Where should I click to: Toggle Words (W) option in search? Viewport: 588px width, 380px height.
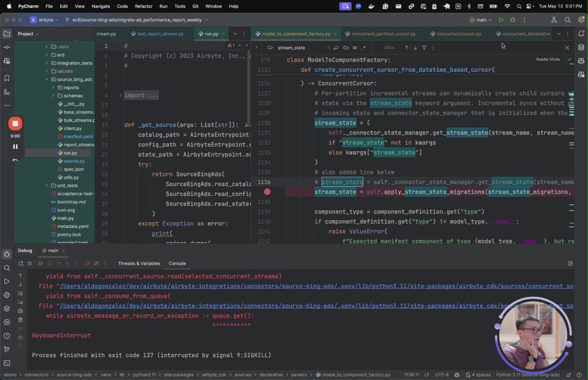tap(355, 47)
